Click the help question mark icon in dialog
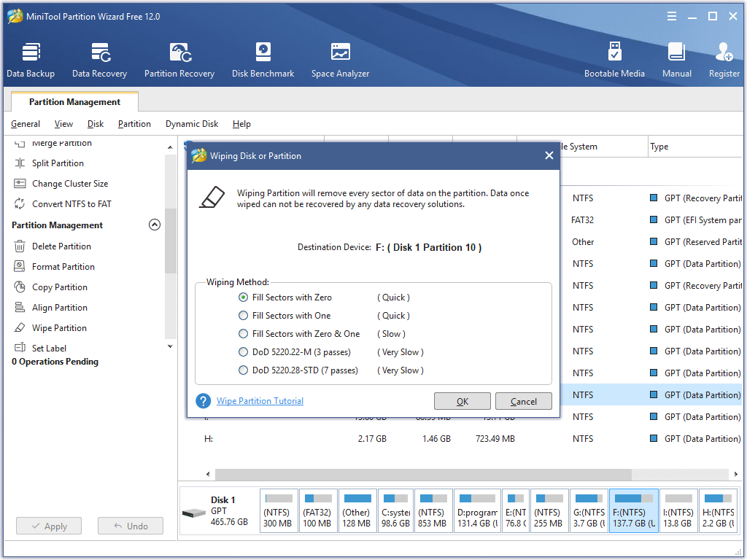 point(204,401)
